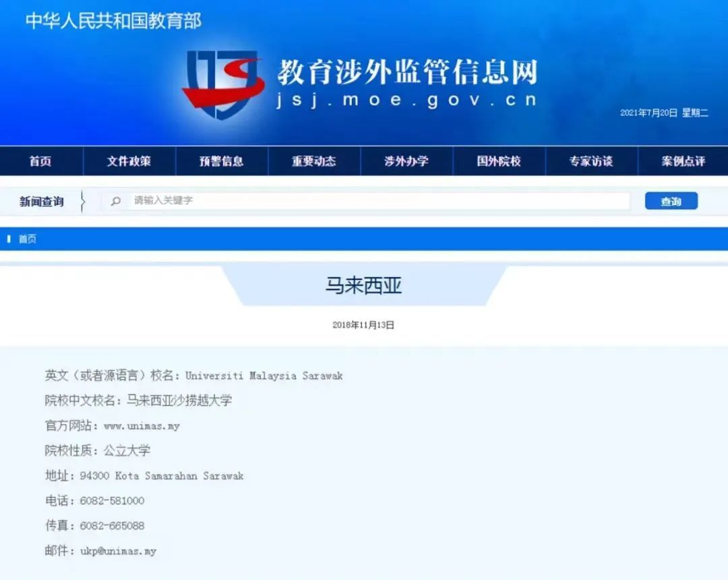Click the 查询 search button
This screenshot has width=728, height=580.
(x=671, y=200)
